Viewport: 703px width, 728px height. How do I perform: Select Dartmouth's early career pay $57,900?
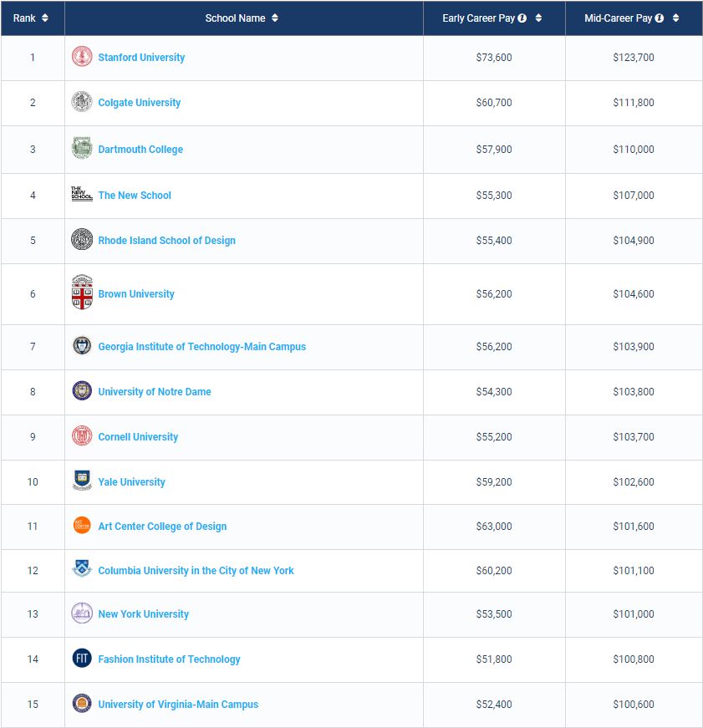[x=494, y=150]
